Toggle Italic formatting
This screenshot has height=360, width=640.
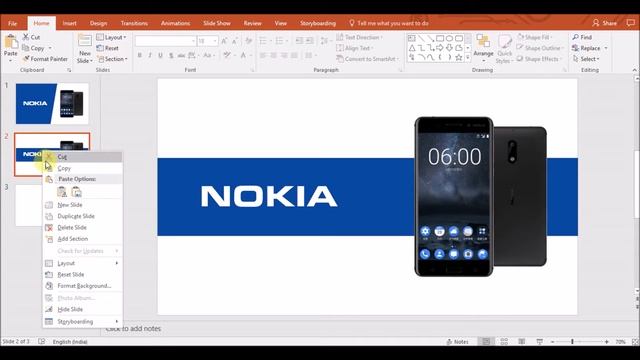[x=150, y=55]
